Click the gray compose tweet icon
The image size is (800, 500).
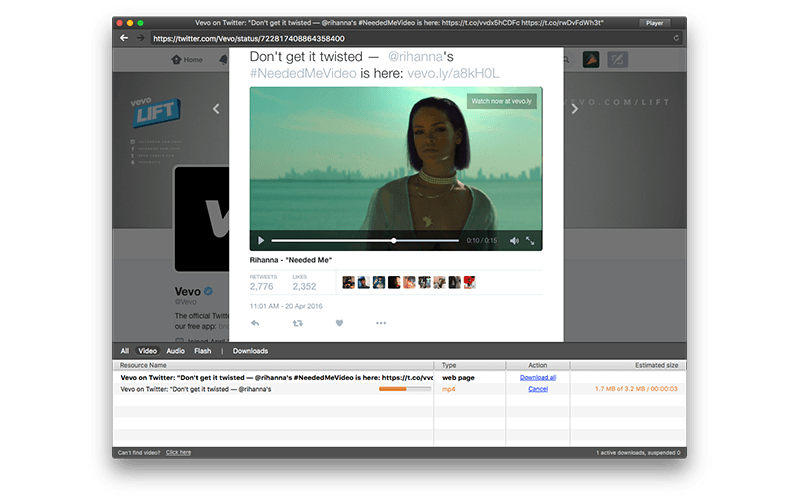[617, 60]
